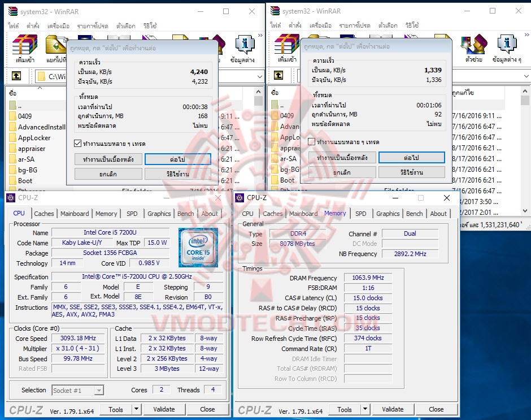Click Validate button in right CPU-Z
This screenshot has height=420, width=531.
pyautogui.click(x=393, y=409)
